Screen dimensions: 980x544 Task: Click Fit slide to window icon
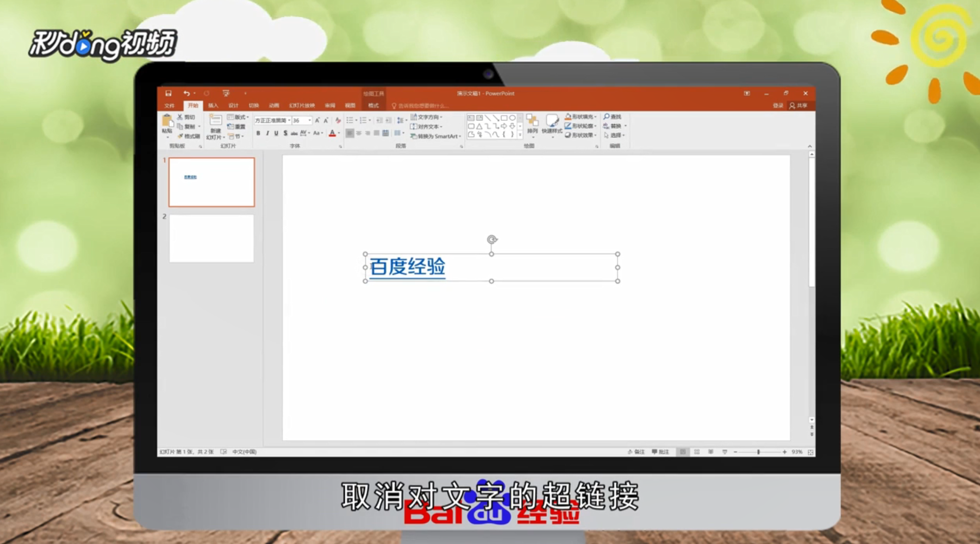pos(810,452)
